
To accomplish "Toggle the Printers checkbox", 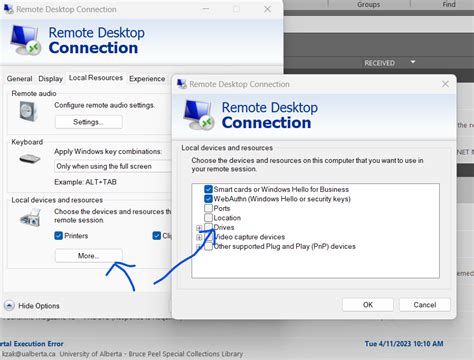I will coord(58,236).
